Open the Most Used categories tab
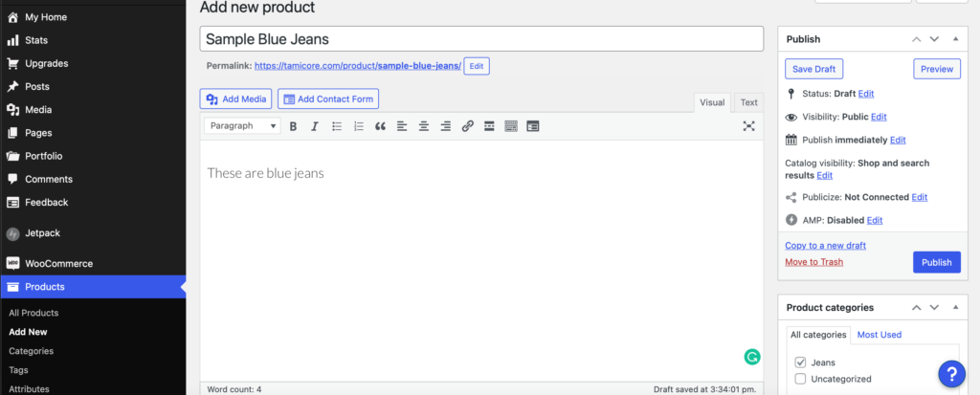The width and height of the screenshot is (980, 395). pyautogui.click(x=879, y=335)
